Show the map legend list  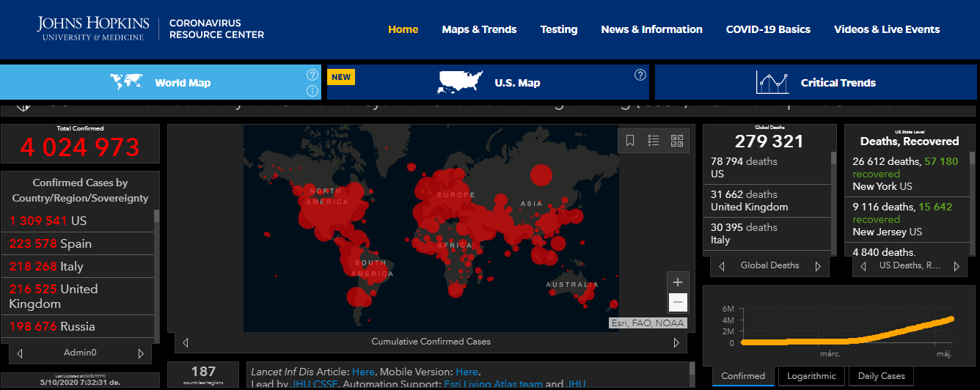pos(654,140)
